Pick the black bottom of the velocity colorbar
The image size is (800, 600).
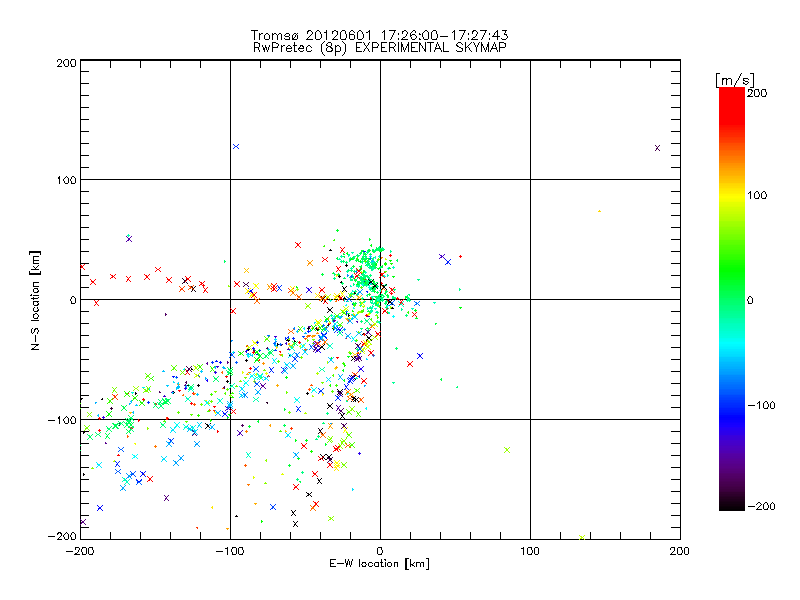pos(732,505)
